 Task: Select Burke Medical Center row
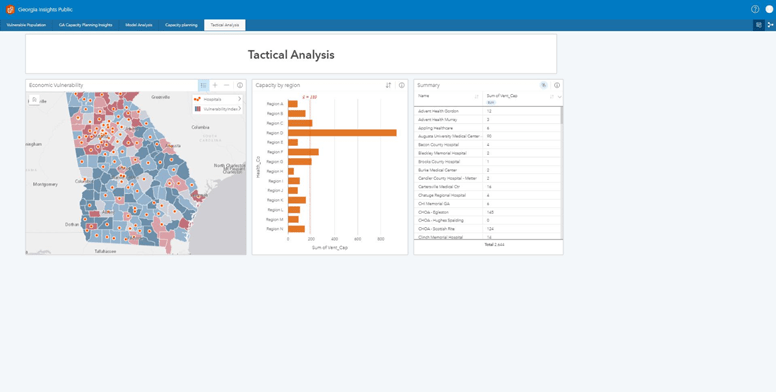[487, 170]
